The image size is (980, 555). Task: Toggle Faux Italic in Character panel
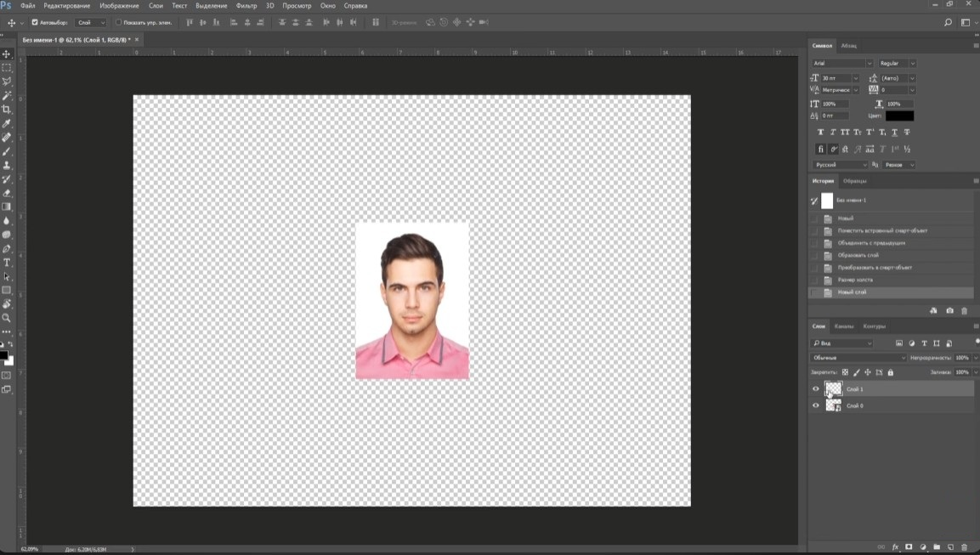(833, 132)
